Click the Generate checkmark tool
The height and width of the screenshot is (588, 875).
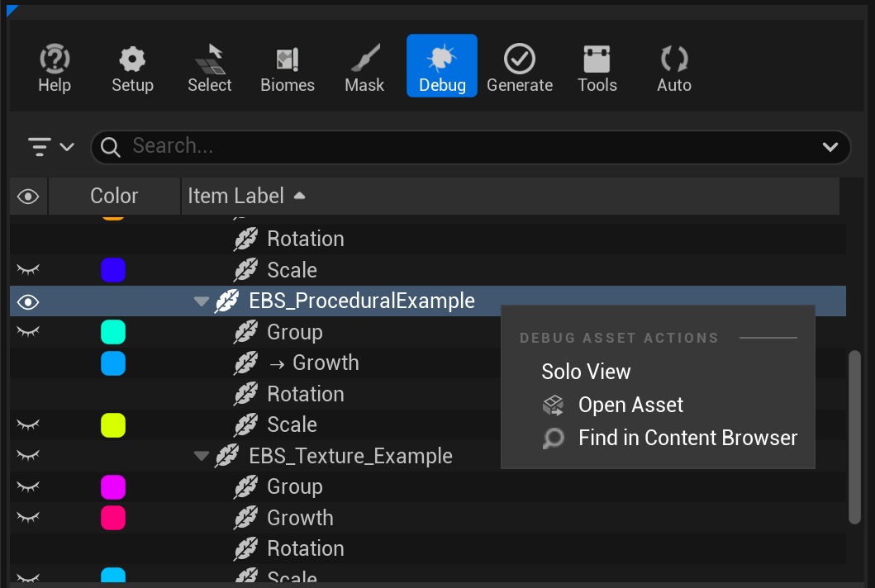point(520,68)
